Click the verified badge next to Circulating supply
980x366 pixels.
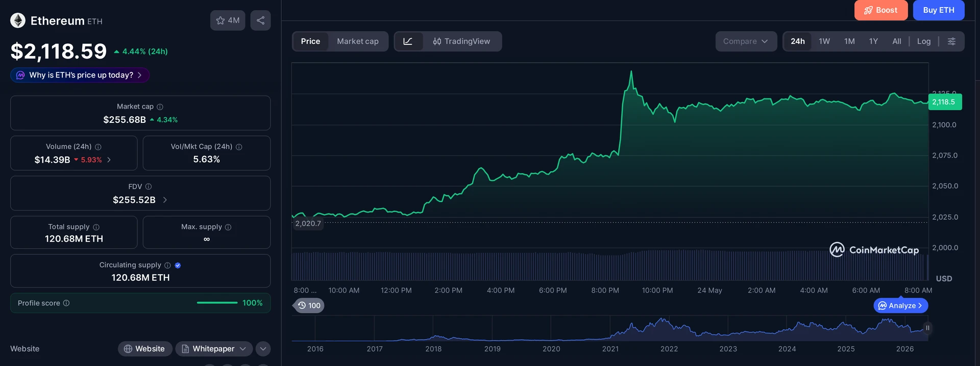tap(178, 265)
